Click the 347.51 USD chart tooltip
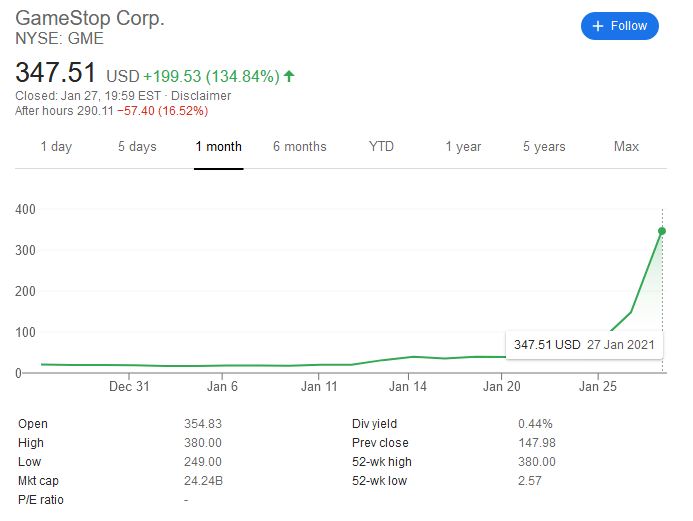Screen dimensions: 693x521 point(584,345)
